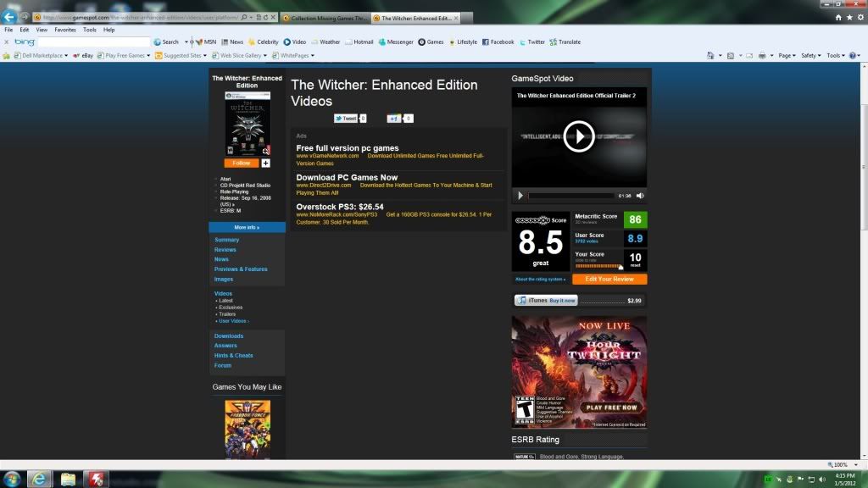Click the video progress seek bar
This screenshot has width=868, height=488.
[570, 196]
